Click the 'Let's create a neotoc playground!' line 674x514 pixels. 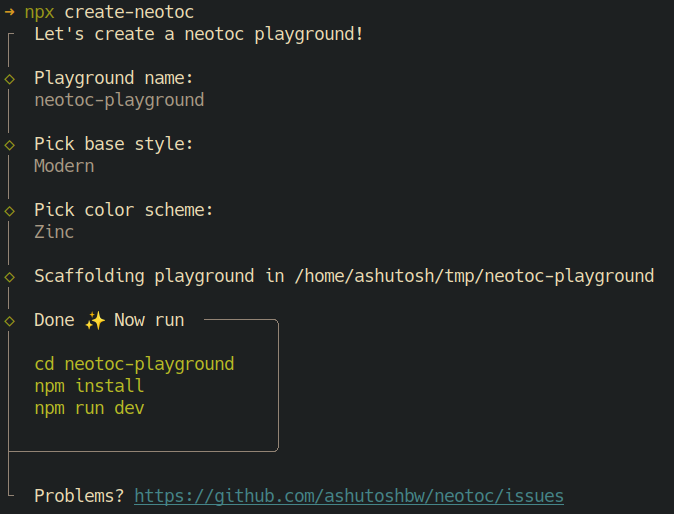[199, 34]
